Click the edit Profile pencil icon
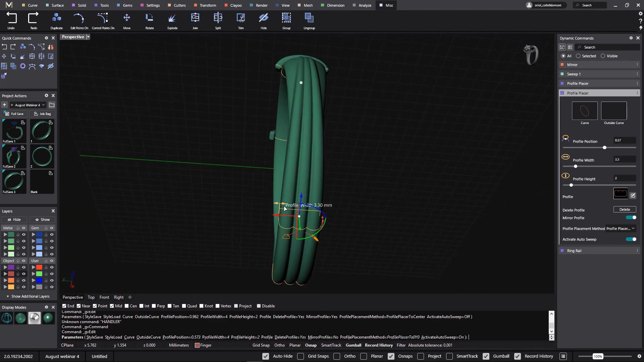 click(633, 195)
